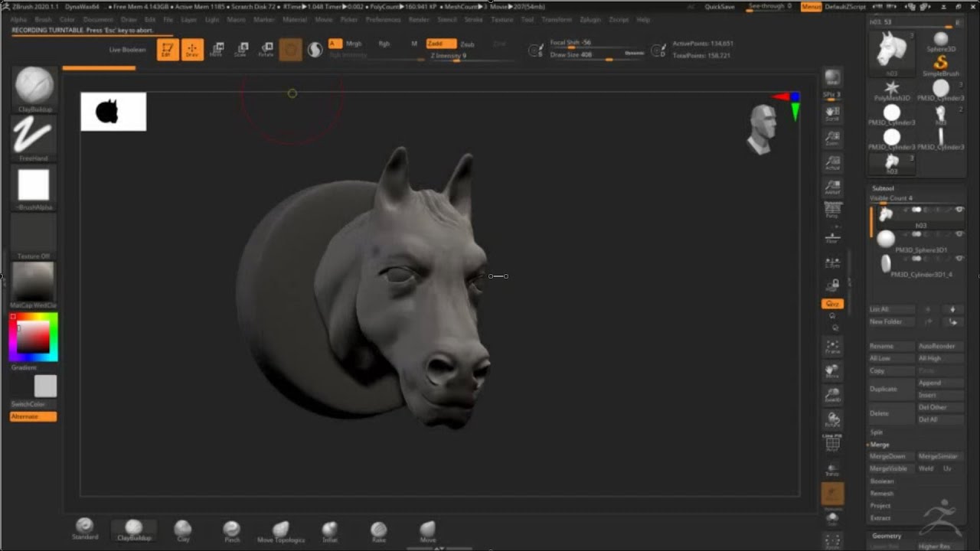
Task: Click the QuickSave button
Action: pyautogui.click(x=720, y=6)
